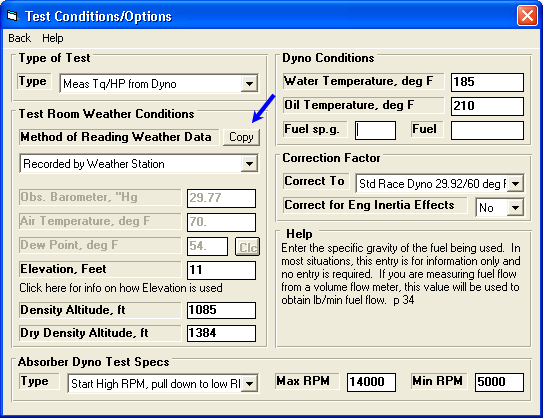Expand the Correct To dropdown
Viewport: 543px width, 418px height.
point(515,184)
